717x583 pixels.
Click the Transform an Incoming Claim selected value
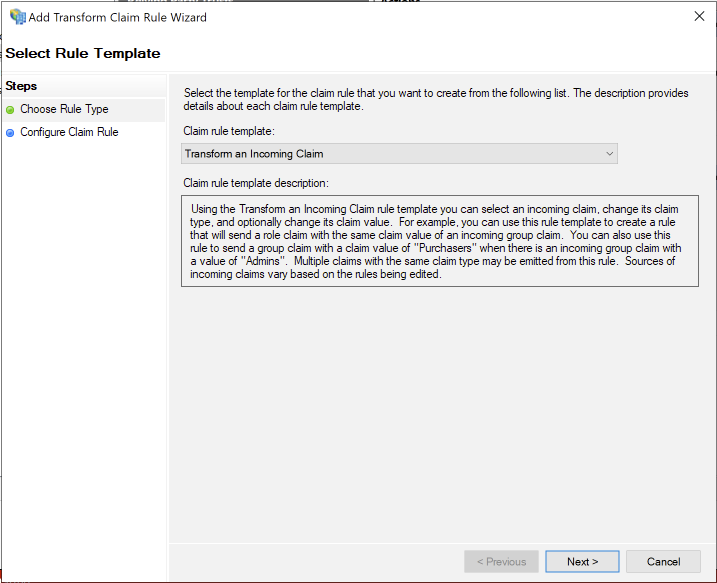click(x=254, y=154)
